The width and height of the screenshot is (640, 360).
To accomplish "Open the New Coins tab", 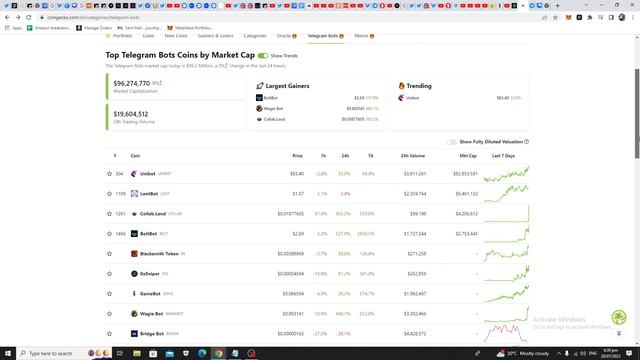I will click(x=176, y=36).
